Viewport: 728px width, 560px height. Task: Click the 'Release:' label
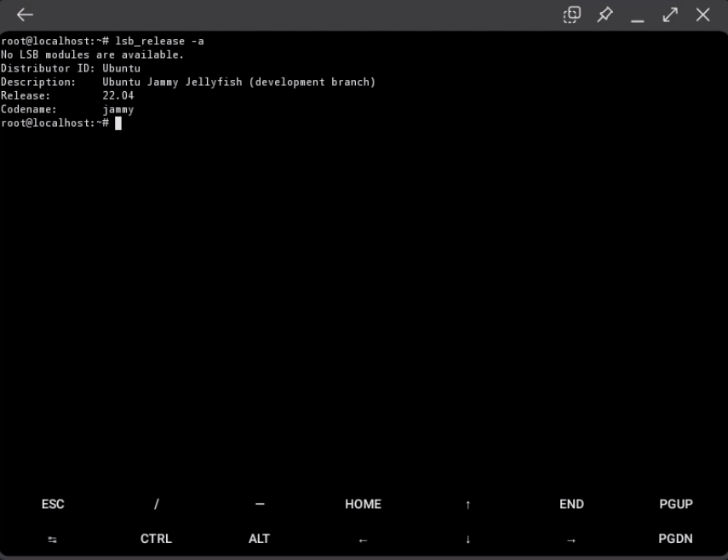pos(26,95)
